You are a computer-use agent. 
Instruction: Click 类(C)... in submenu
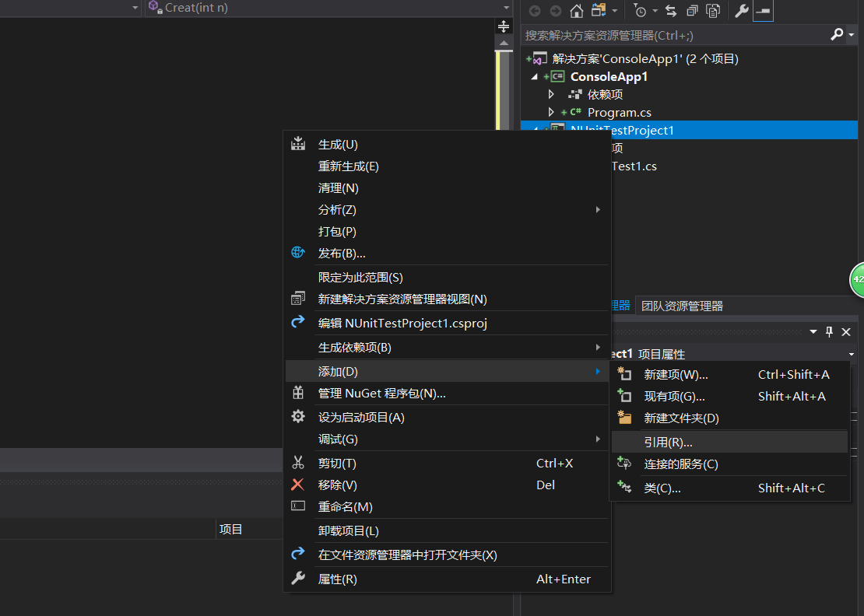coord(729,488)
